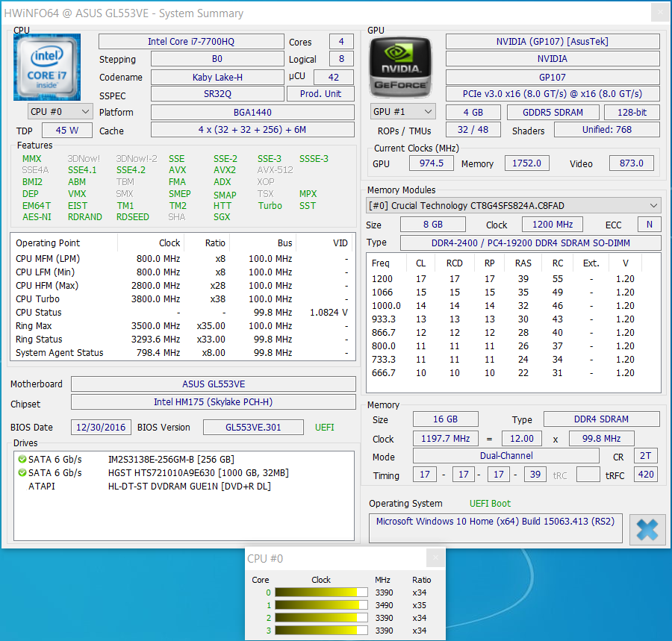
Task: Click the PCIe v3.0 x16 bus field
Action: (553, 94)
